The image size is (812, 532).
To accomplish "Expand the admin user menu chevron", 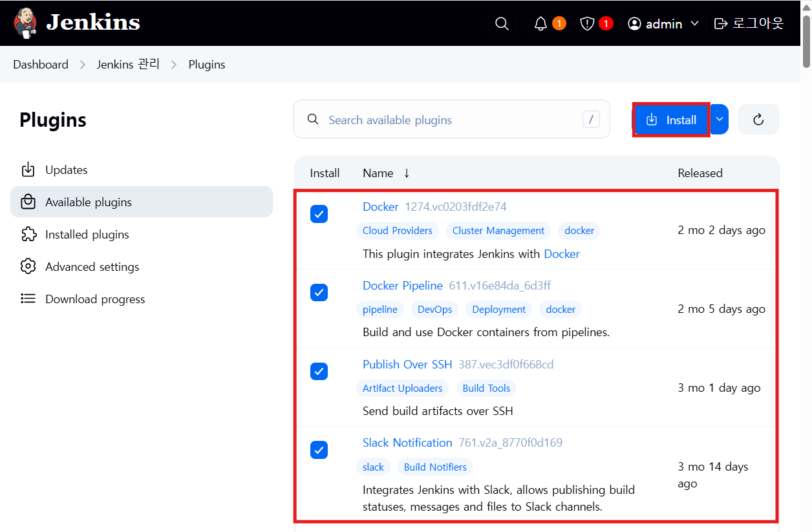I will pos(695,24).
